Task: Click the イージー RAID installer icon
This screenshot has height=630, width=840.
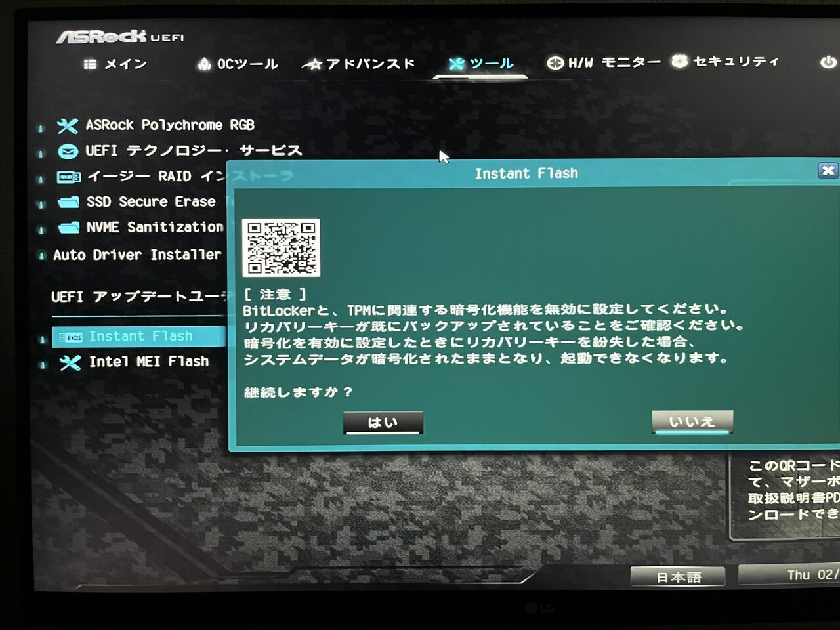Action: pos(69,177)
